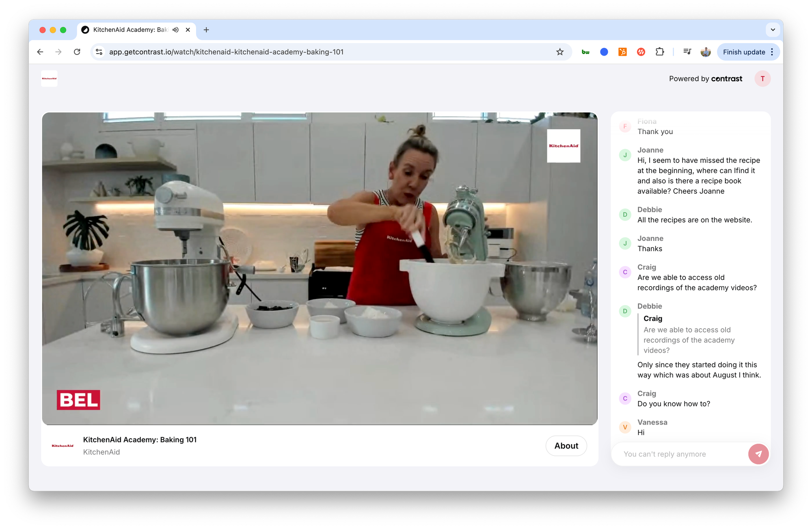The image size is (812, 529).
Task: Open the three-dot browser menu
Action: coord(772,52)
